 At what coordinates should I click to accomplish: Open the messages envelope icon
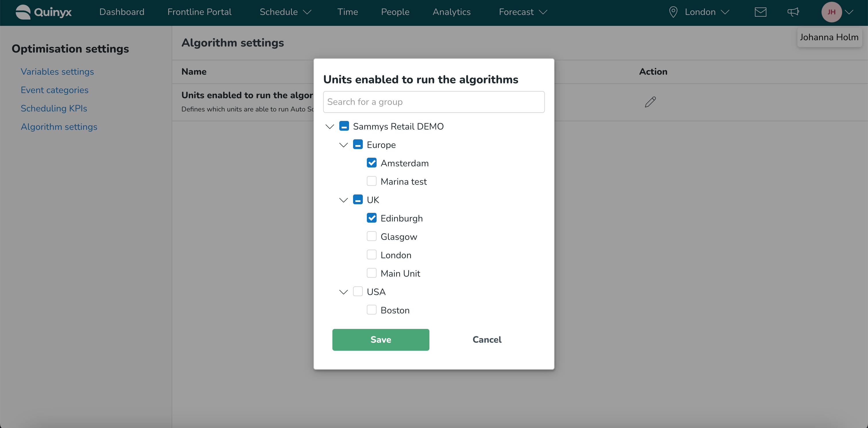point(761,12)
